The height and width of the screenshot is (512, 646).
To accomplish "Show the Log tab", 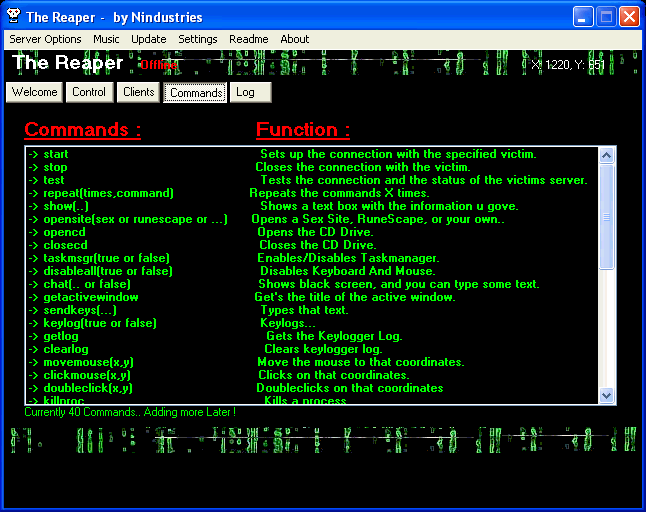I will (x=245, y=92).
